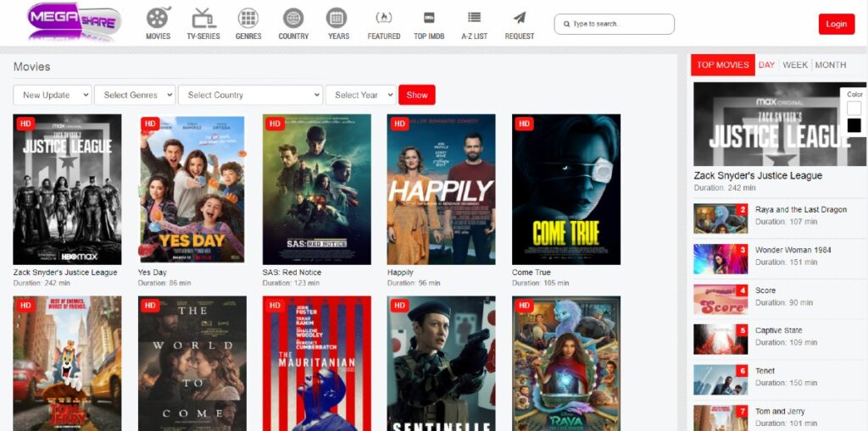
Task: Switch to the Month tab
Action: coord(831,64)
